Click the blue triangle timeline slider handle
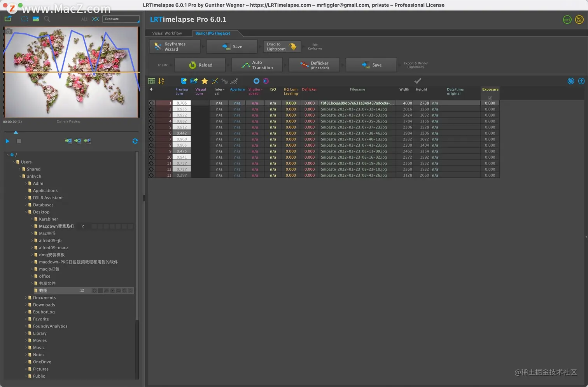Image resolution: width=588 pixels, height=387 pixels. (x=16, y=133)
